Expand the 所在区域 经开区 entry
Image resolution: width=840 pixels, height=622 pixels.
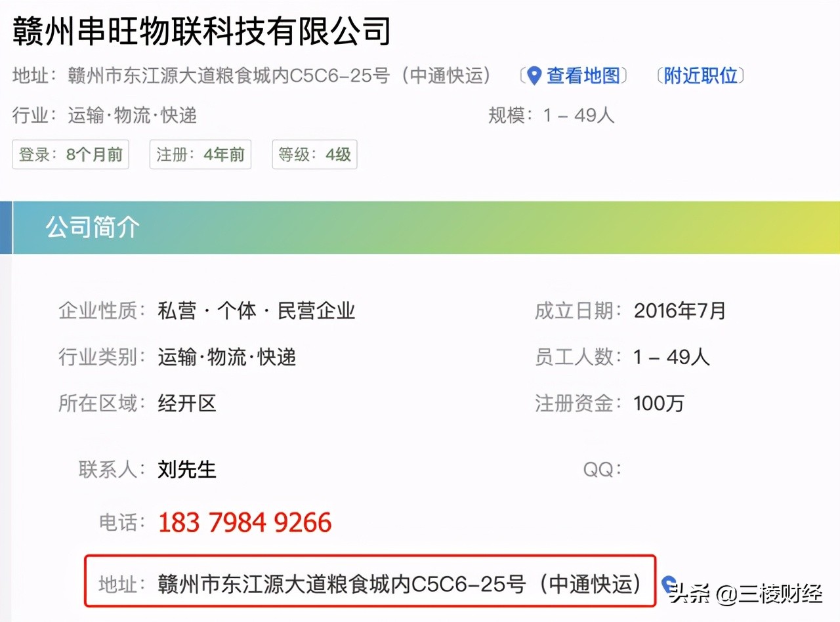[x=186, y=404]
